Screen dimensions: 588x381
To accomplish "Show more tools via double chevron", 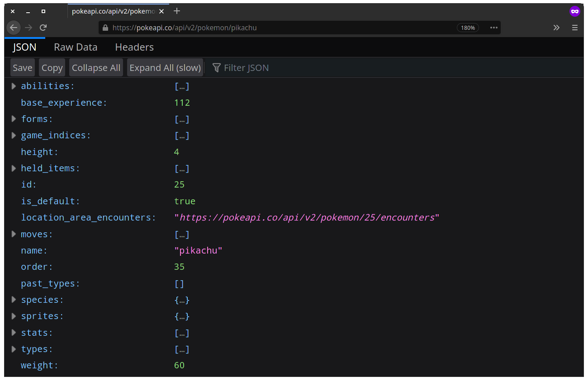I will (x=556, y=28).
